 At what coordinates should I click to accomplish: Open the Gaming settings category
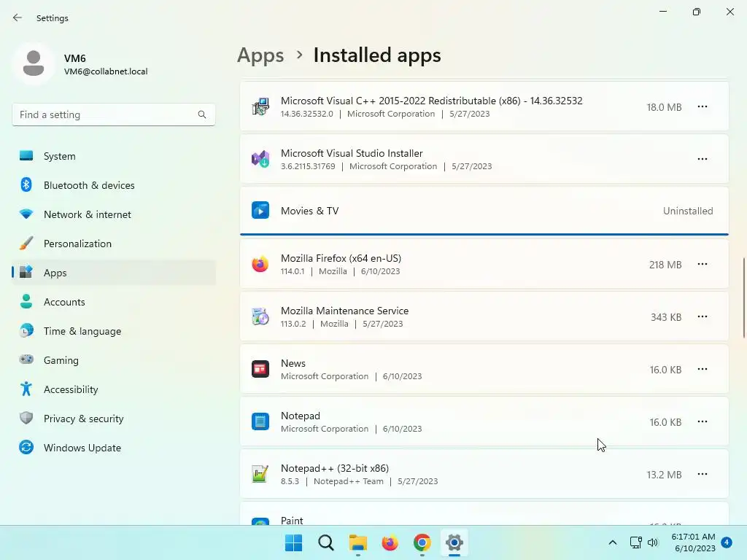[113, 360]
